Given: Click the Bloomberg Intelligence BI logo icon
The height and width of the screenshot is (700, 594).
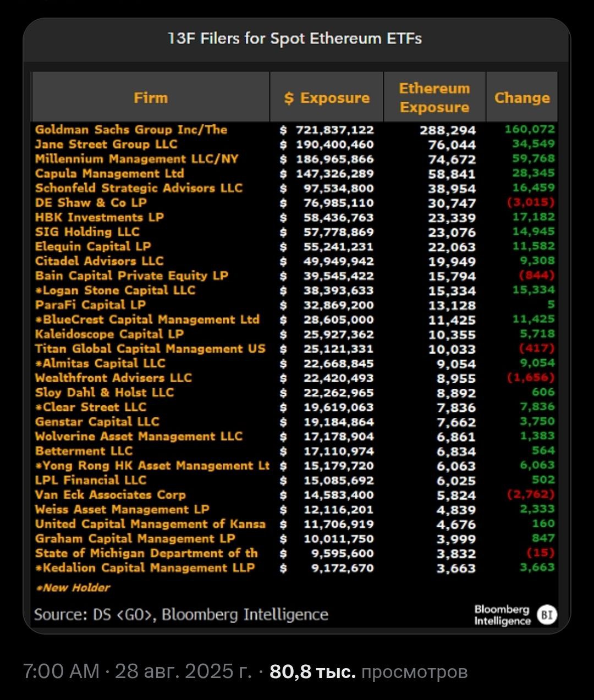Looking at the screenshot, I should point(547,614).
